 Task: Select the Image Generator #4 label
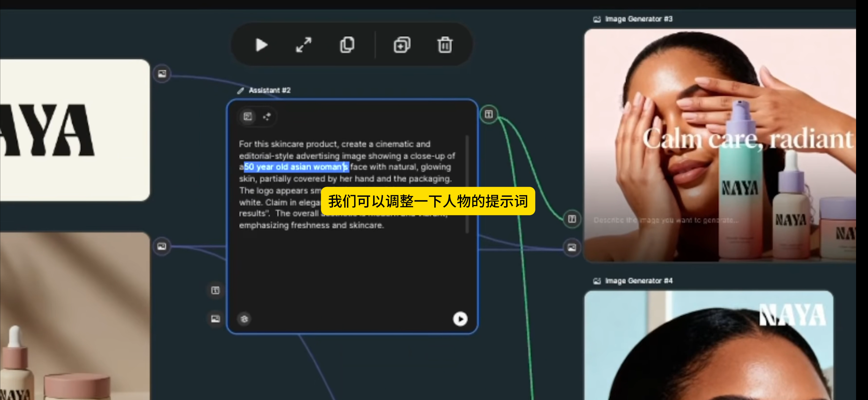pos(639,281)
